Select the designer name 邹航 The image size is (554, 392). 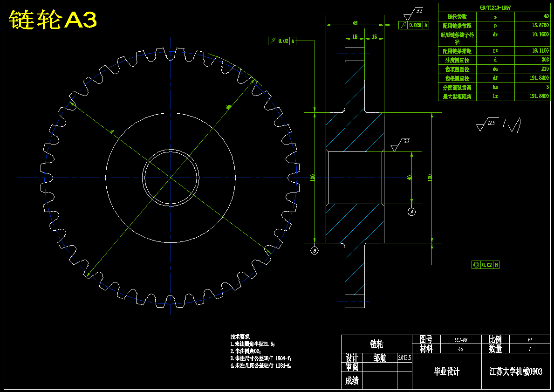pos(380,358)
